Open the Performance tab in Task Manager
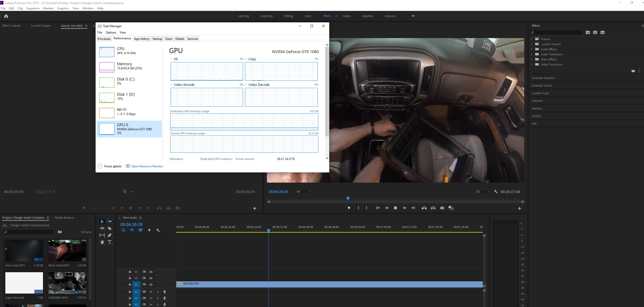644x307 pixels. 122,39
